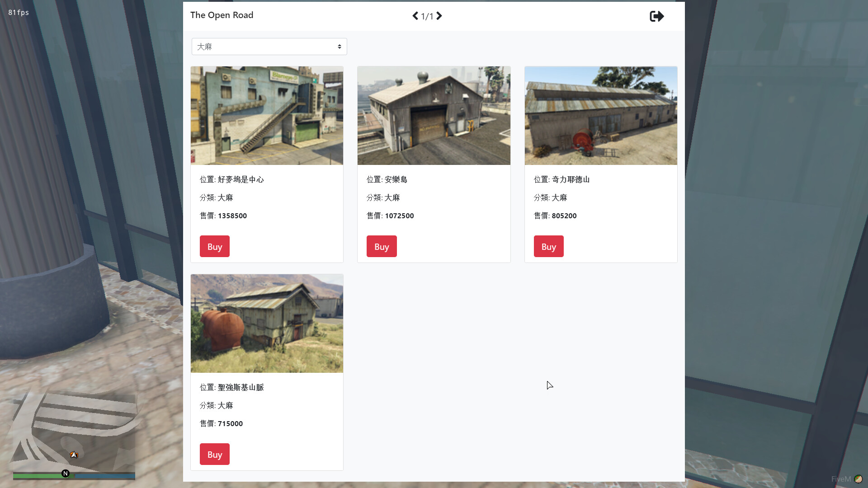Screen dimensions: 868x488
Task: Buy the 奇力耶德山 property
Action: [x=549, y=246]
